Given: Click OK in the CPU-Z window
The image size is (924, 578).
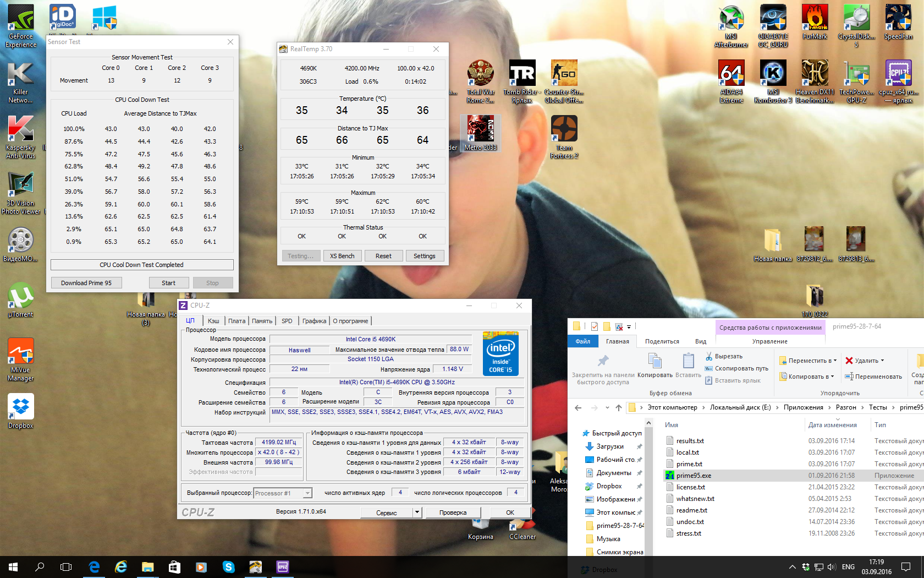Looking at the screenshot, I should click(x=510, y=512).
